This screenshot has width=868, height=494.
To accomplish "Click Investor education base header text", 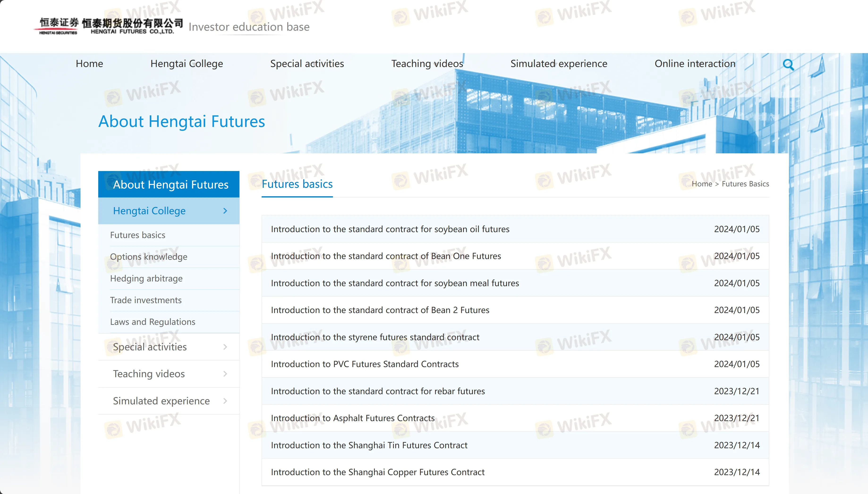I will pyautogui.click(x=249, y=27).
